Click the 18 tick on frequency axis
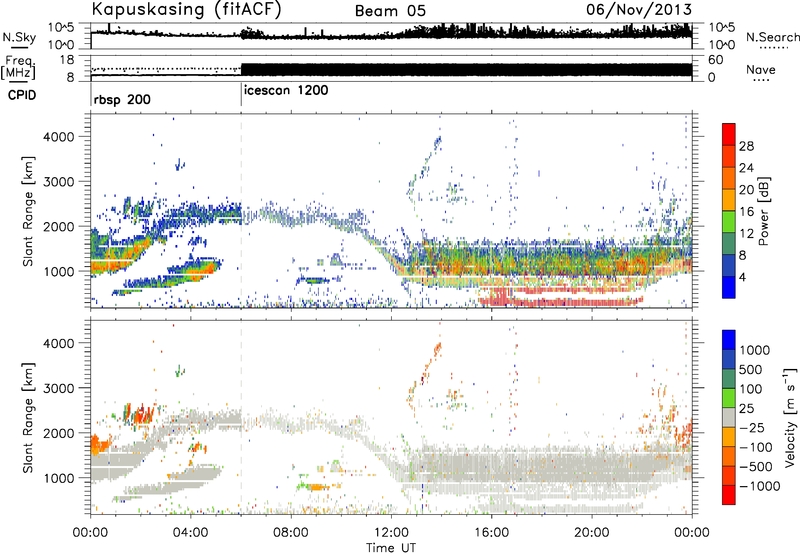The height and width of the screenshot is (554, 800). 67,60
